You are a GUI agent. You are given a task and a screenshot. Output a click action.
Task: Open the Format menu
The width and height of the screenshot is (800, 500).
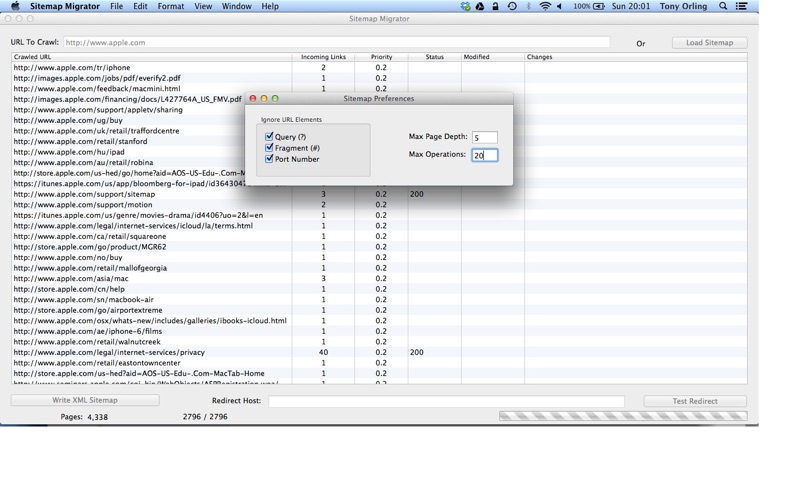click(170, 6)
